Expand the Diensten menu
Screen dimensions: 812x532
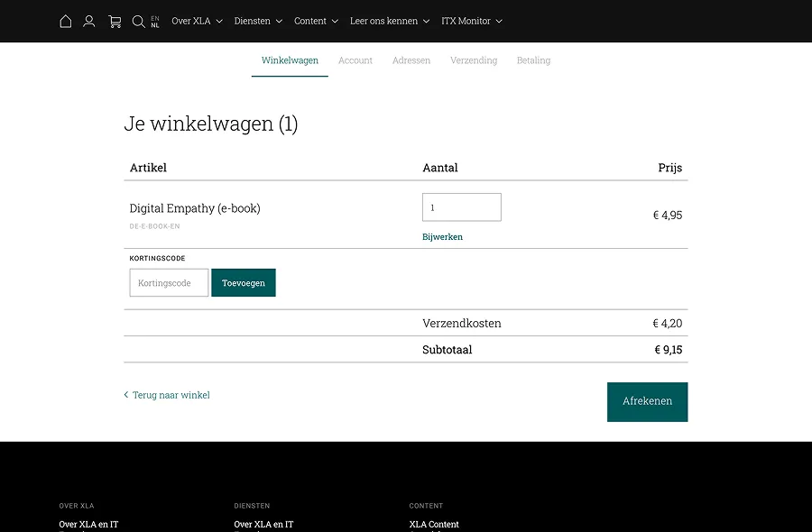click(x=258, y=22)
